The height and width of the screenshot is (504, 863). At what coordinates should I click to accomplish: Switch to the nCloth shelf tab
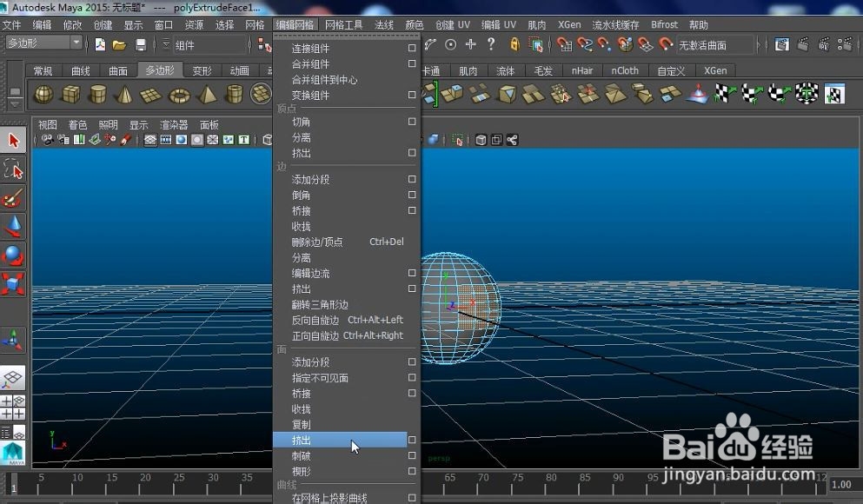pos(625,70)
